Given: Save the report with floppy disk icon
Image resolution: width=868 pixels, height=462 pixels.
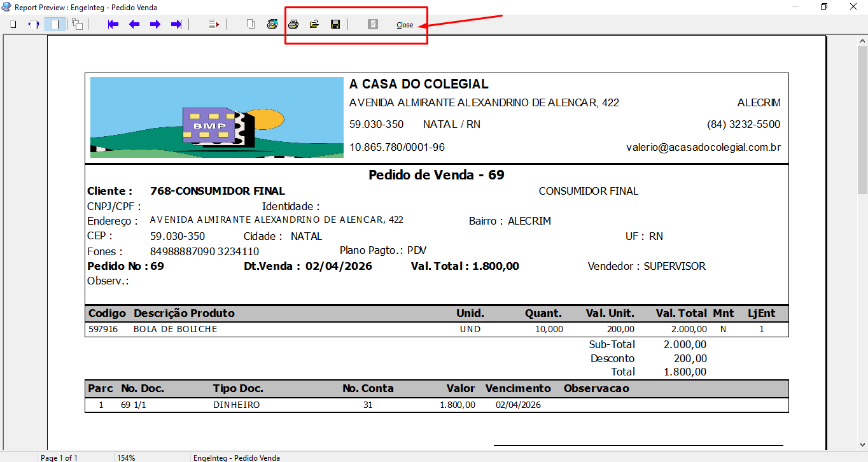Looking at the screenshot, I should point(335,25).
